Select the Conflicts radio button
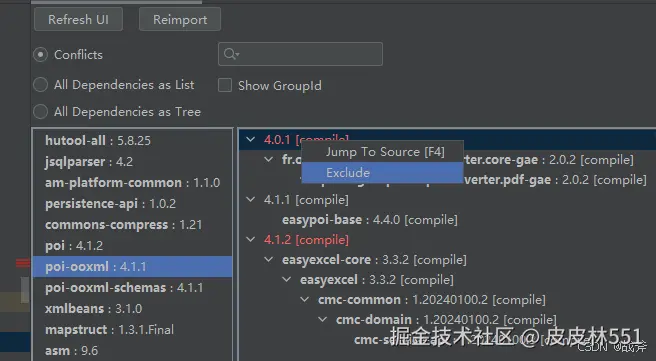Screen dimensions: 656x361 (41, 55)
